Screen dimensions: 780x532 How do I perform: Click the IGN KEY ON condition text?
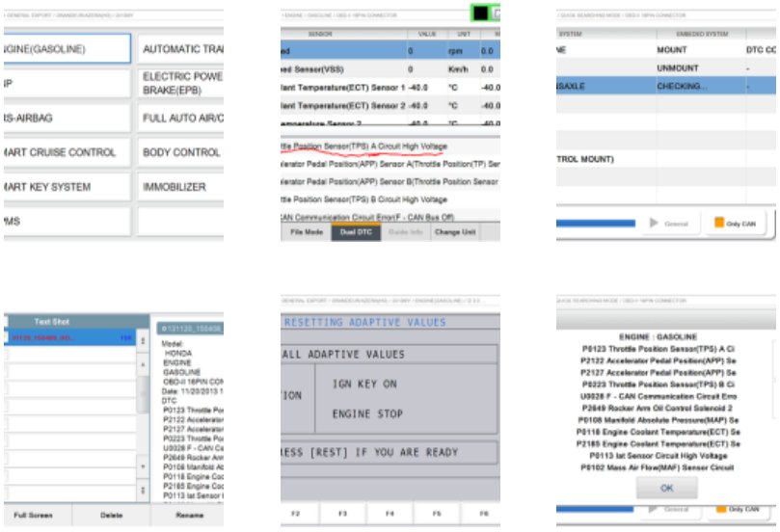coord(364,384)
